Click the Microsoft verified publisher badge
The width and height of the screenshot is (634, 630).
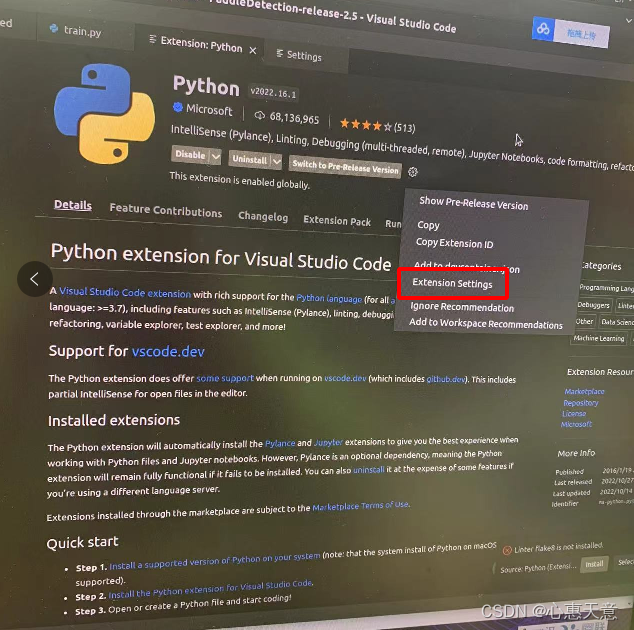pos(178,107)
